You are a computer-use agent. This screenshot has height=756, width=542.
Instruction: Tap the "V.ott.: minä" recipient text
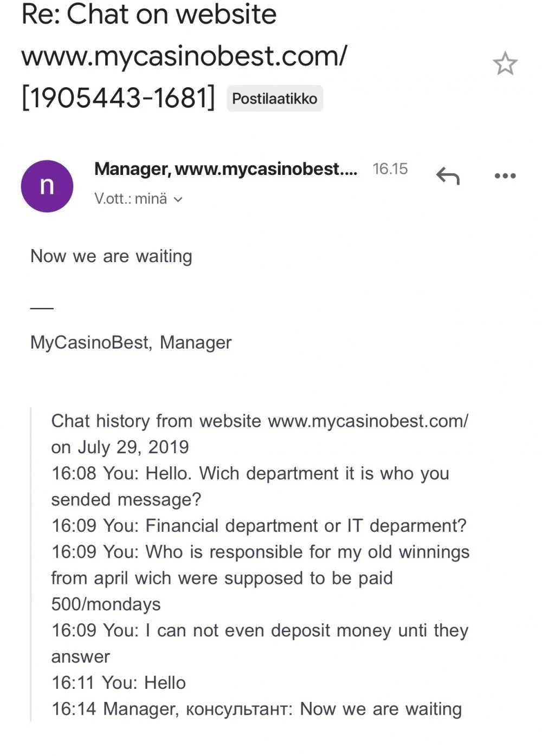(131, 199)
